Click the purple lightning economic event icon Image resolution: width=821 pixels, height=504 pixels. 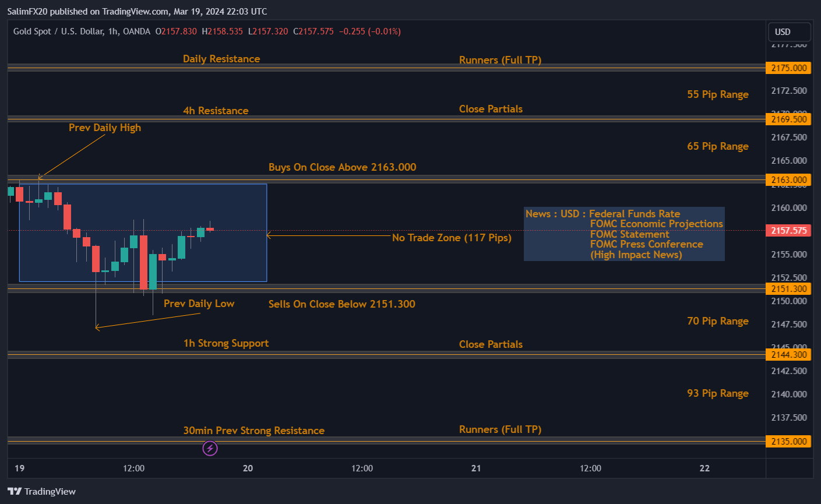(x=210, y=448)
